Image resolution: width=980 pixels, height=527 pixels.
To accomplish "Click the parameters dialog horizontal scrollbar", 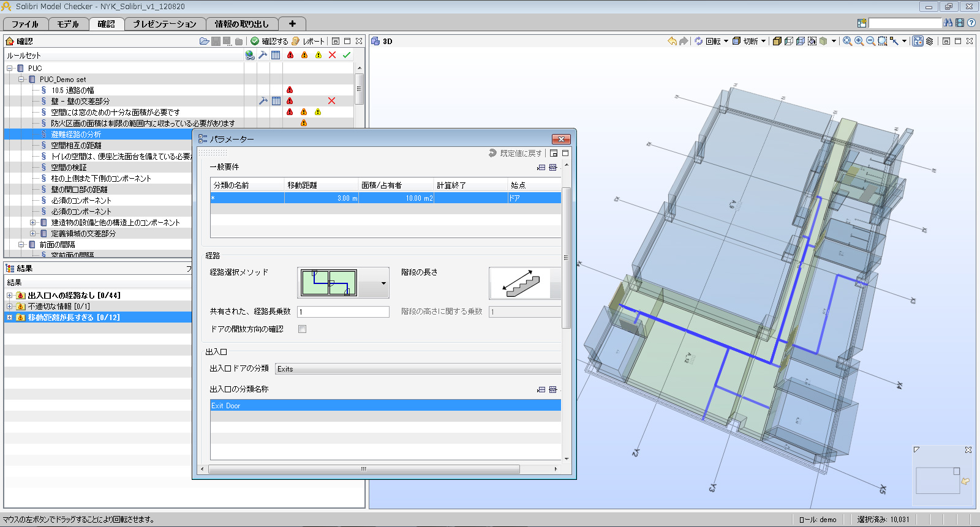I will (364, 469).
